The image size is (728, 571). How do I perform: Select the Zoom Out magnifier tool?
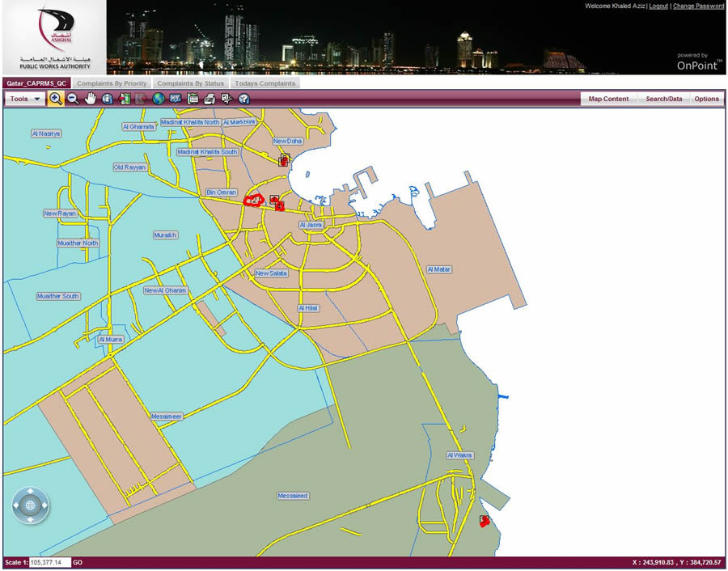pyautogui.click(x=73, y=99)
